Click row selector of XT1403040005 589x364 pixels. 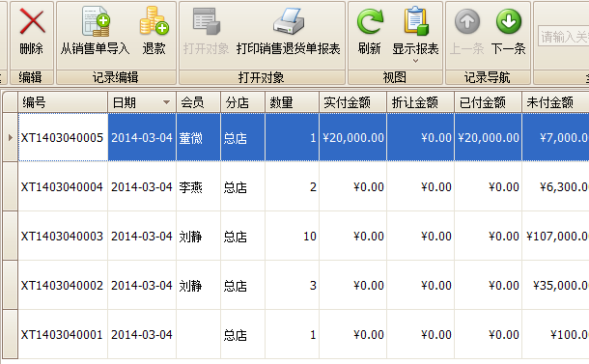(x=11, y=137)
